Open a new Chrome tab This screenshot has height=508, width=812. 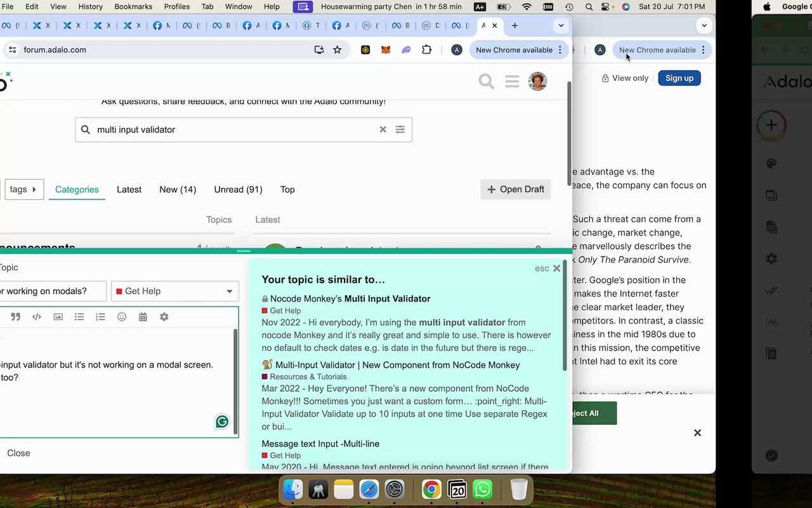click(514, 25)
